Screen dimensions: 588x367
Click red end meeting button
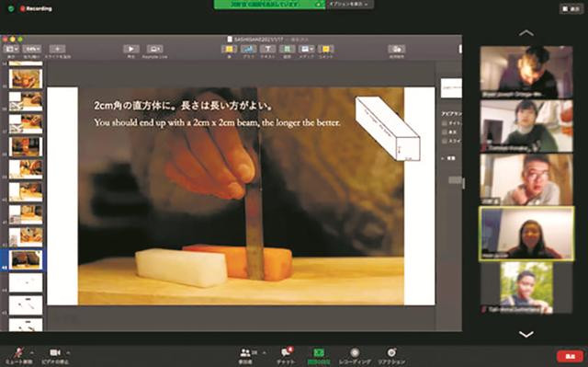coord(570,356)
